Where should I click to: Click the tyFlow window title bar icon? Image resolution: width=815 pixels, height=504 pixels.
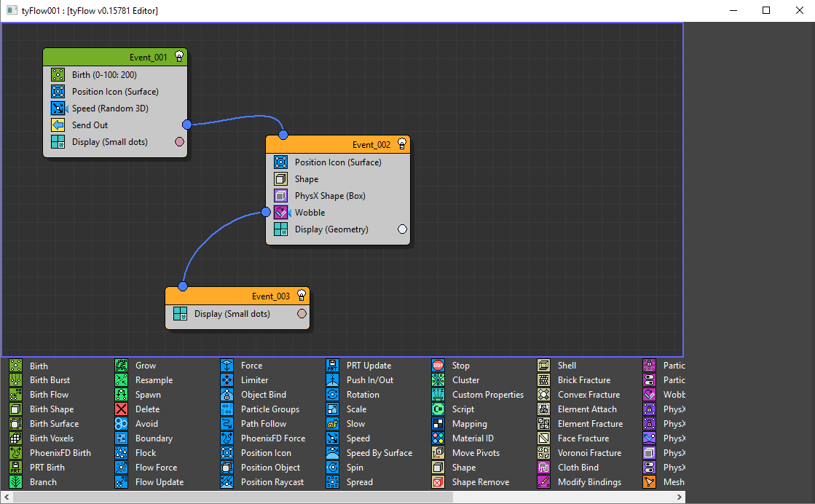pyautogui.click(x=12, y=10)
